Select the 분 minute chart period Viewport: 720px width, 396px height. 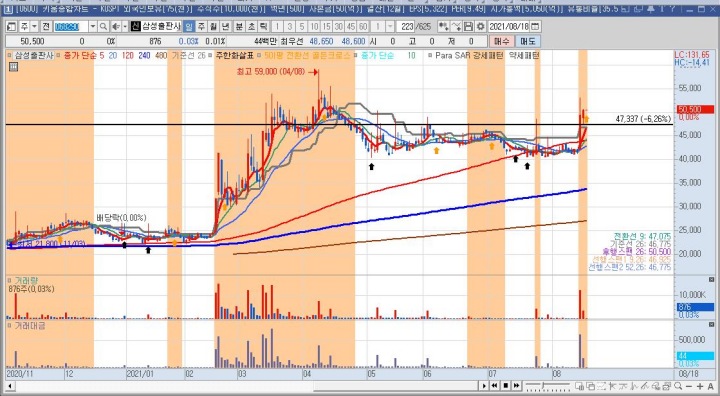click(239, 27)
